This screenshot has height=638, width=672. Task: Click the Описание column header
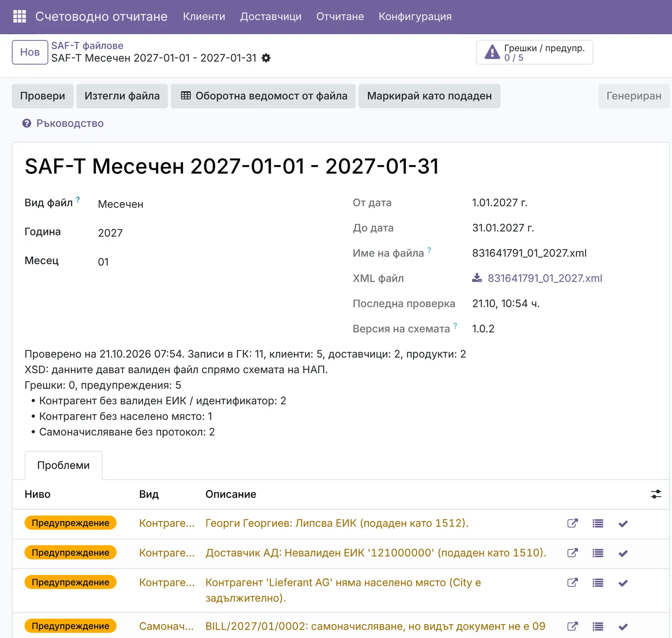point(231,494)
